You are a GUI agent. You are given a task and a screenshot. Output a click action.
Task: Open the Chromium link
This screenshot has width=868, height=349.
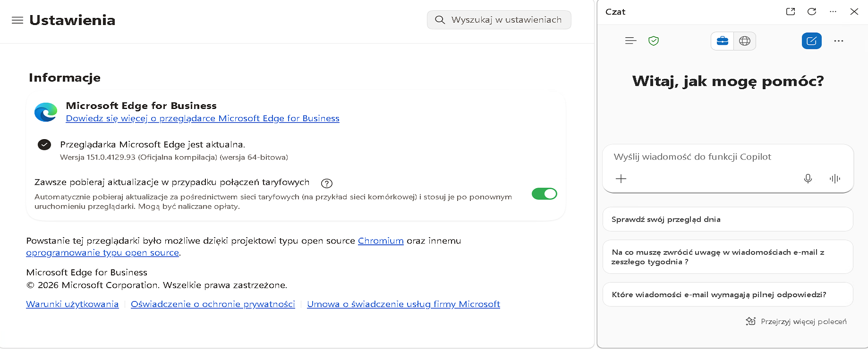pos(381,241)
